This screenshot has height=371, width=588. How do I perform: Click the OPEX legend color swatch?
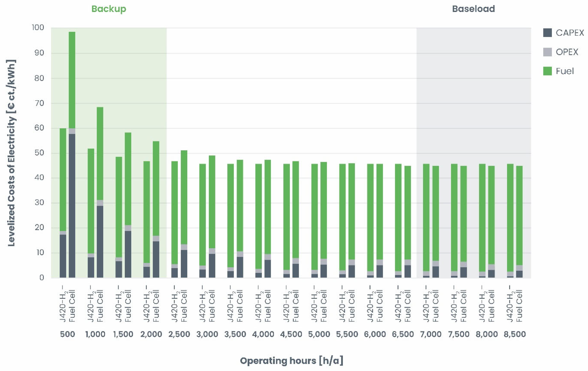point(547,52)
